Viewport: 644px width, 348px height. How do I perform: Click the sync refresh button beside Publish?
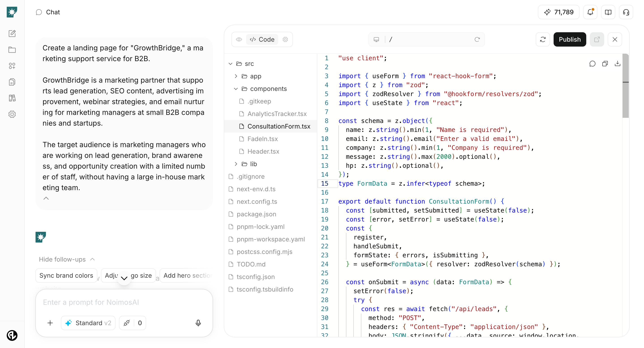(x=543, y=40)
